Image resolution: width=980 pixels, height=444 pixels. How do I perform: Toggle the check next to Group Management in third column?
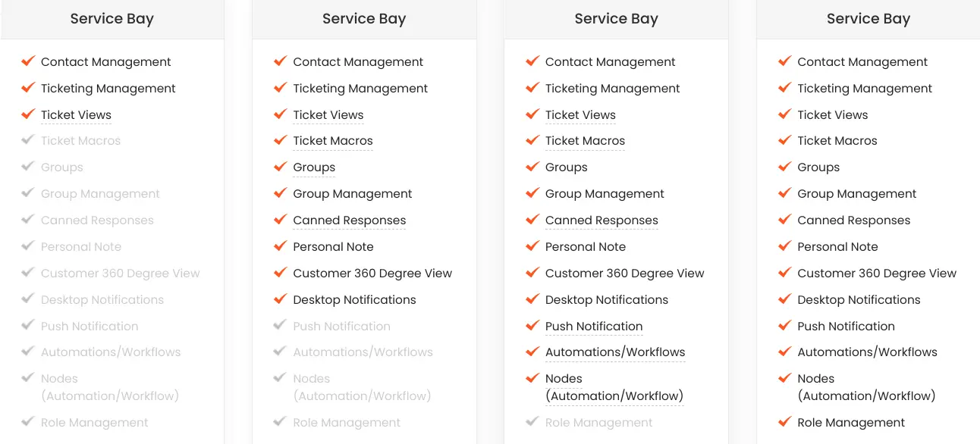tap(532, 193)
